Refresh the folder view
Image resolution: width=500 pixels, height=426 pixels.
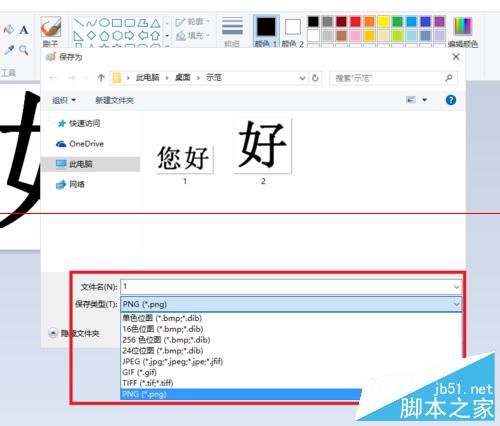(315, 78)
